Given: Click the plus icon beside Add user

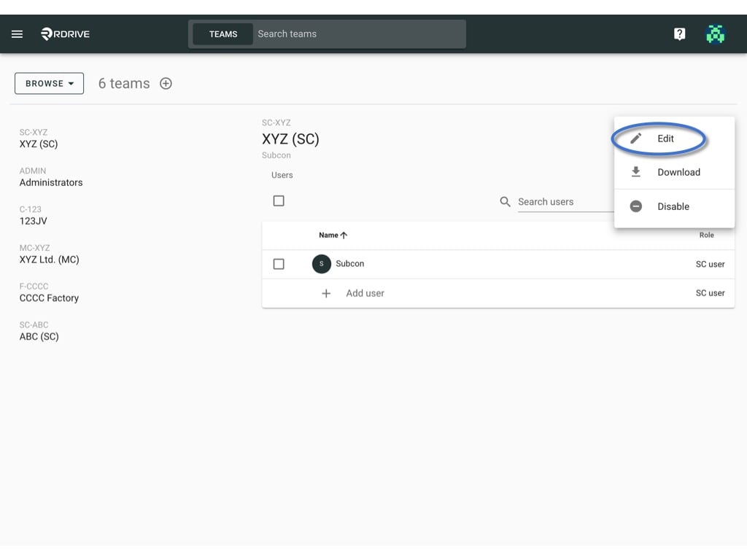Looking at the screenshot, I should point(326,293).
